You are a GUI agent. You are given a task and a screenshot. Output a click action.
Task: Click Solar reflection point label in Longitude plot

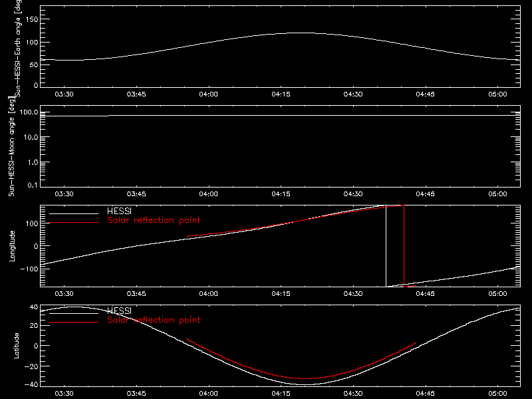click(154, 220)
